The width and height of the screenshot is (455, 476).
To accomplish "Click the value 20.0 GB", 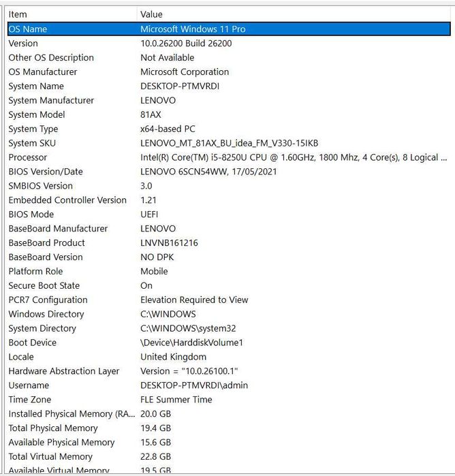I will (155, 414).
